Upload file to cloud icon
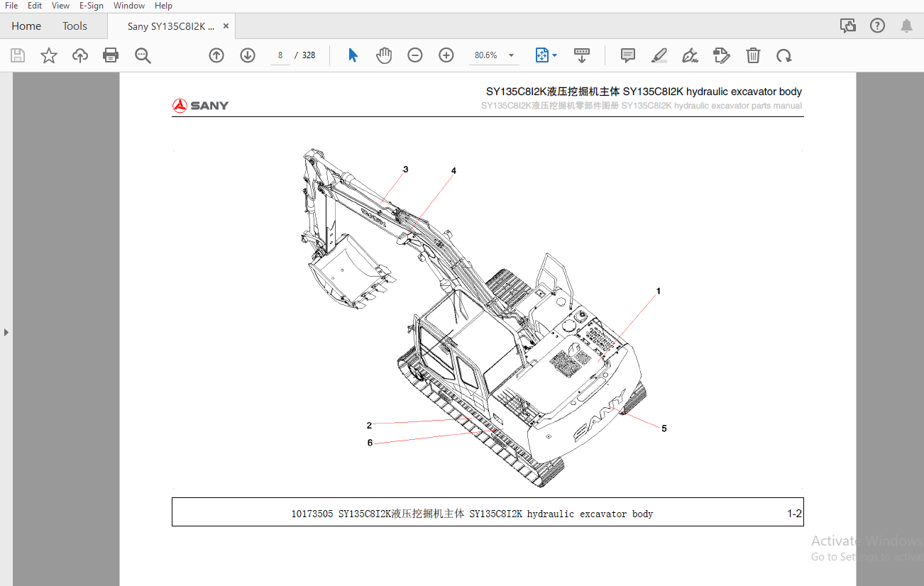This screenshot has width=924, height=586. pos(80,55)
